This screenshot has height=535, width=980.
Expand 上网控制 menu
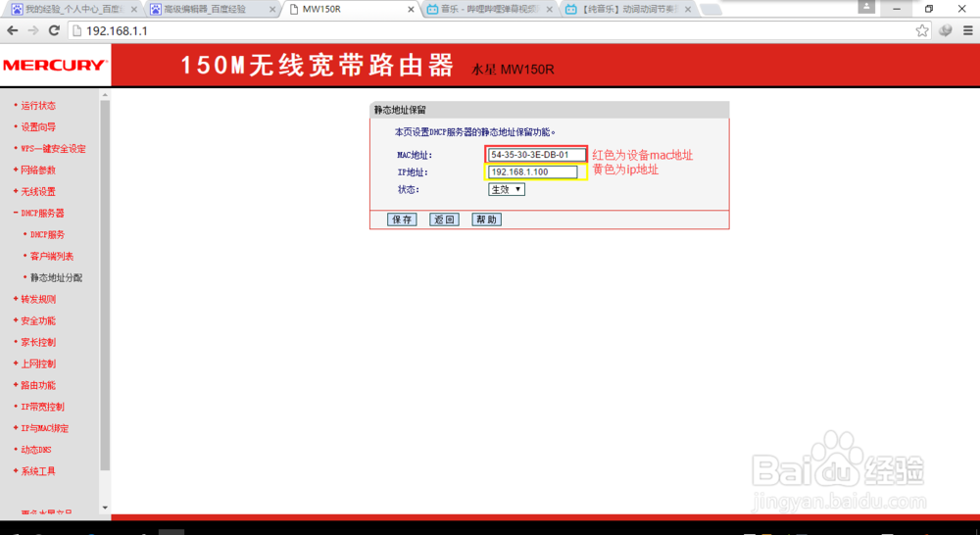(x=38, y=364)
